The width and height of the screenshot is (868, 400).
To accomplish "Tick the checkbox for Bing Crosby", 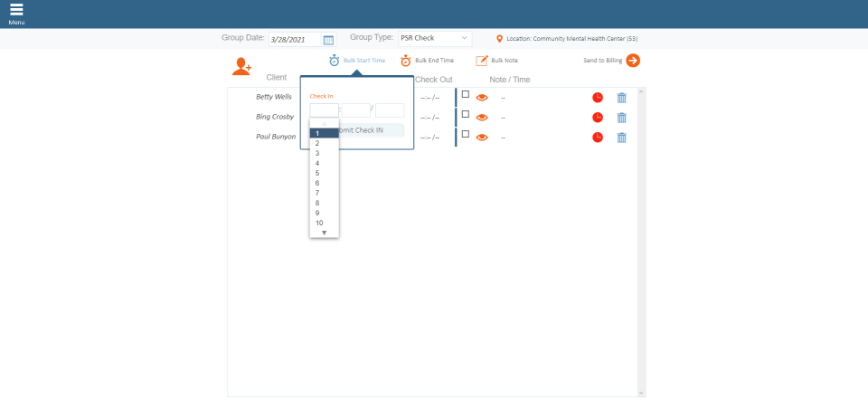I will tap(466, 114).
